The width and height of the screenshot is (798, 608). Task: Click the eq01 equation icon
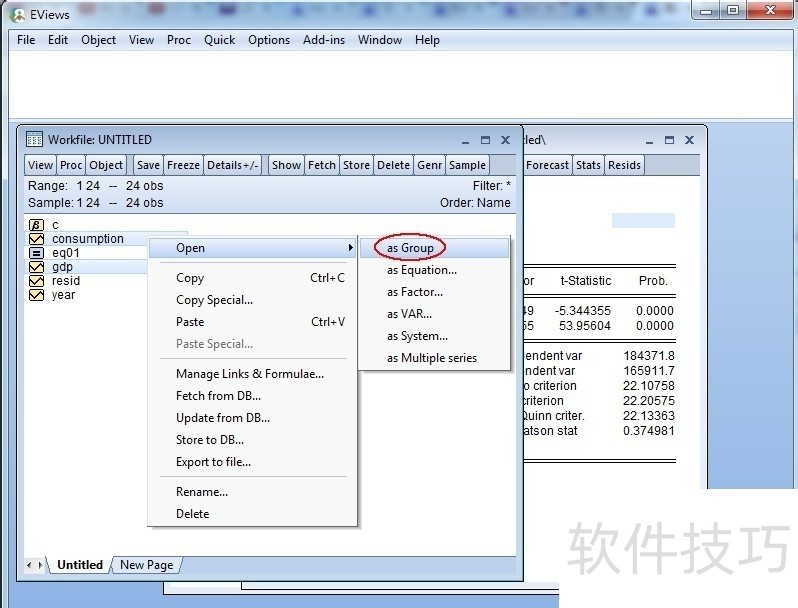coord(37,253)
